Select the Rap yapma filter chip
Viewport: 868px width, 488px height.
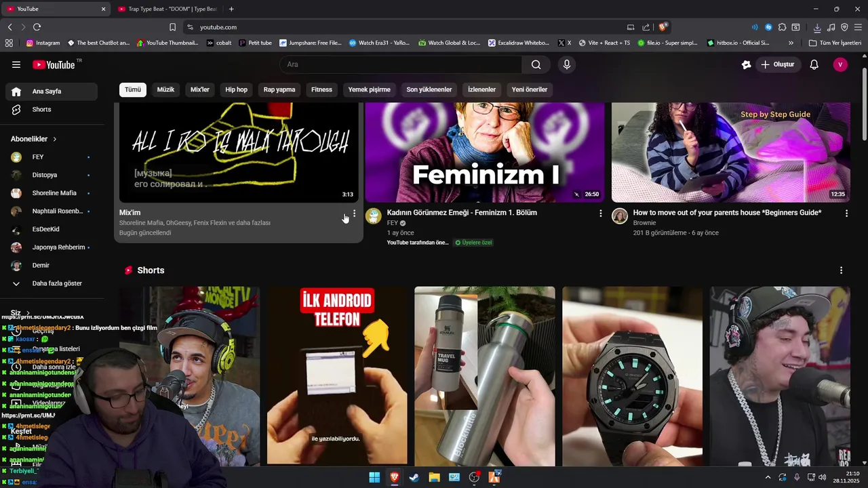(279, 89)
